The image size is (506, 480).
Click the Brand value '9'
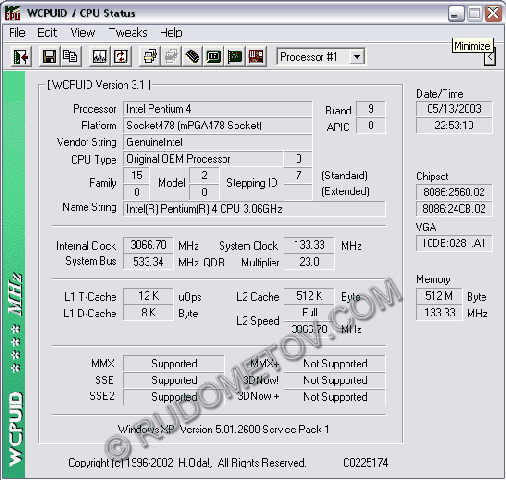click(371, 109)
